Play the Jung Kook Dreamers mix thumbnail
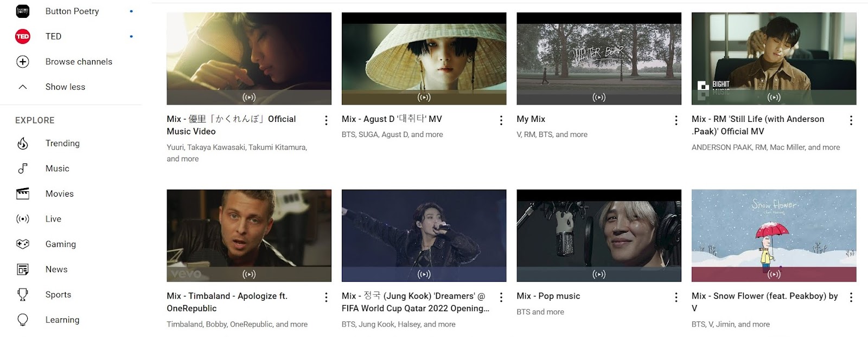The width and height of the screenshot is (868, 337). click(424, 236)
